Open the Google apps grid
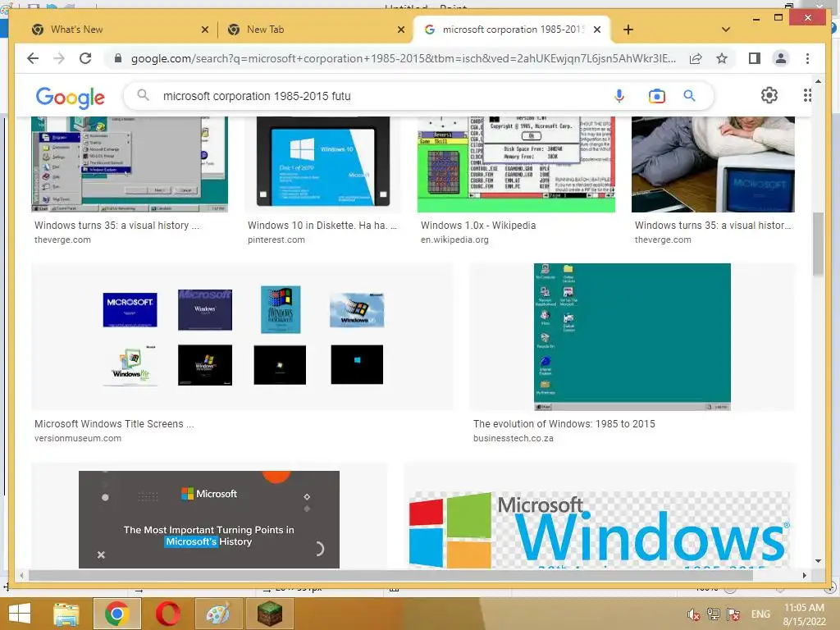Image resolution: width=840 pixels, height=630 pixels. tap(807, 95)
